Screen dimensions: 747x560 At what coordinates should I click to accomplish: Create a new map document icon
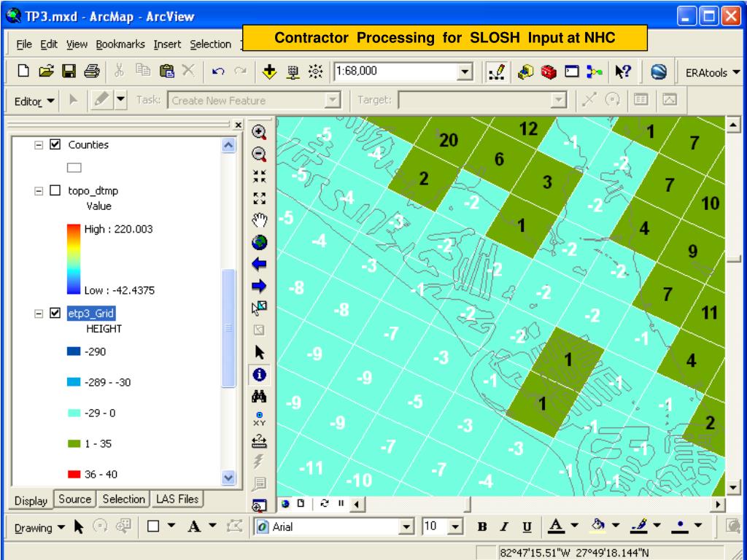tap(23, 71)
